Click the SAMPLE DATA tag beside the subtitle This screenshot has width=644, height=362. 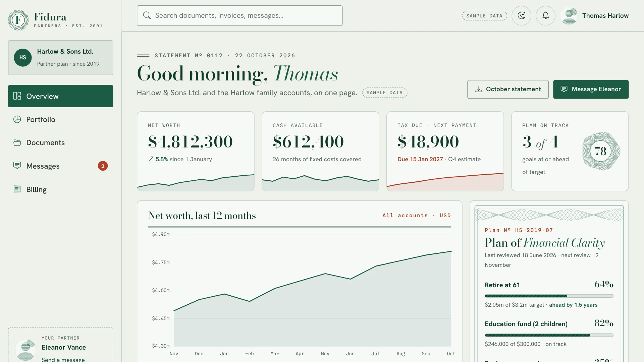pyautogui.click(x=384, y=93)
